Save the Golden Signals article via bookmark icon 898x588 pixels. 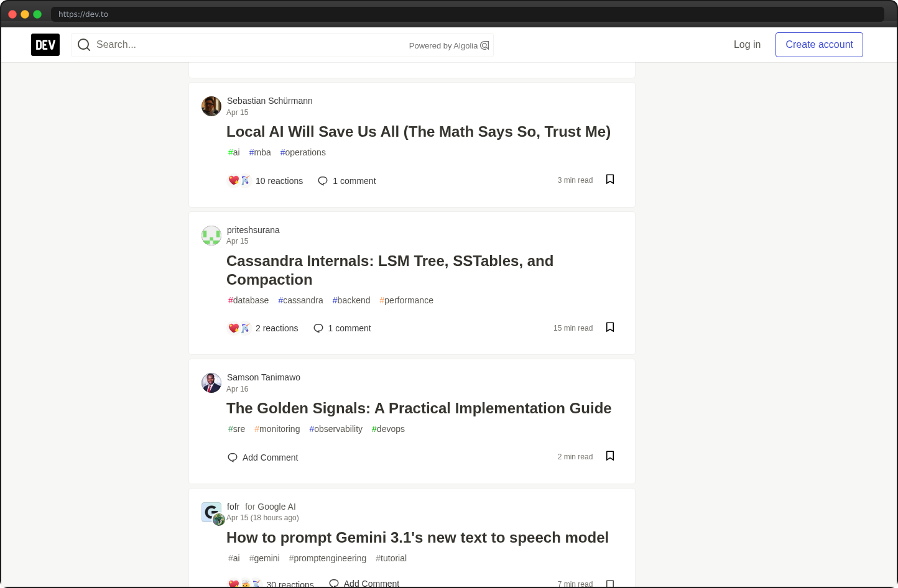(x=609, y=455)
